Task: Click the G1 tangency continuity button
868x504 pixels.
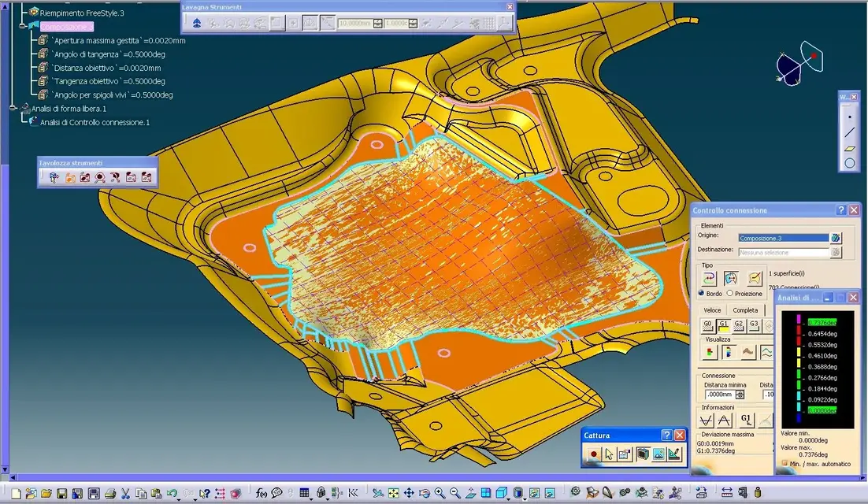Action: point(723,324)
